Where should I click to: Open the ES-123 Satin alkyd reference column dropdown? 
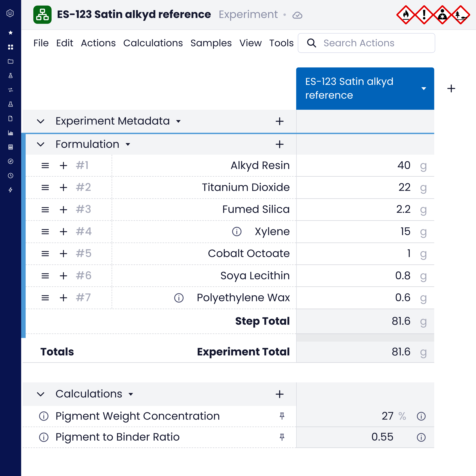pyautogui.click(x=424, y=89)
